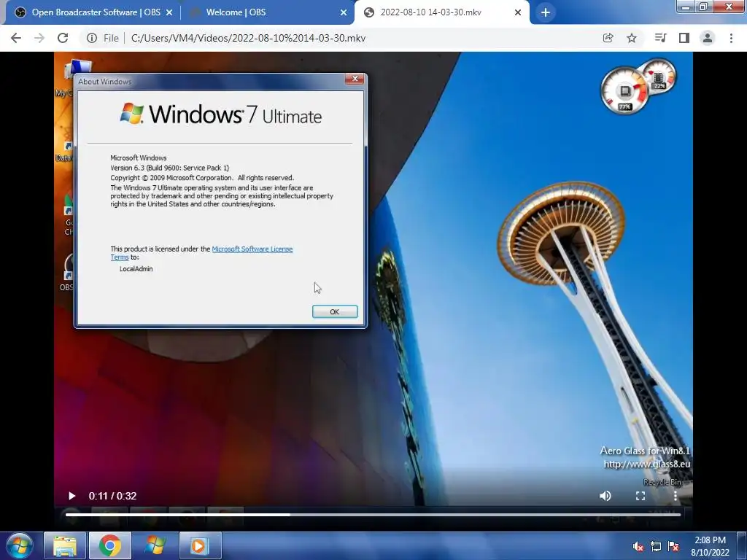Click LocalAdmin licensee text
747x560 pixels.
(136, 268)
